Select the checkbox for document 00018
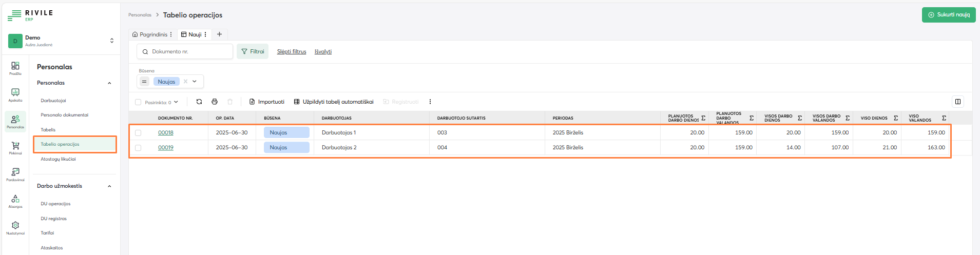The width and height of the screenshot is (980, 255). point(138,133)
